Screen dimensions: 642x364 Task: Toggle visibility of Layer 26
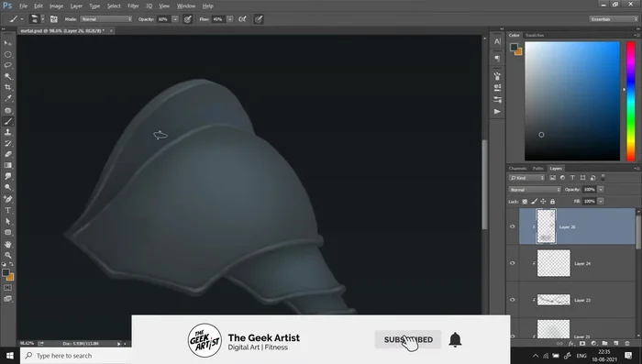(512, 226)
